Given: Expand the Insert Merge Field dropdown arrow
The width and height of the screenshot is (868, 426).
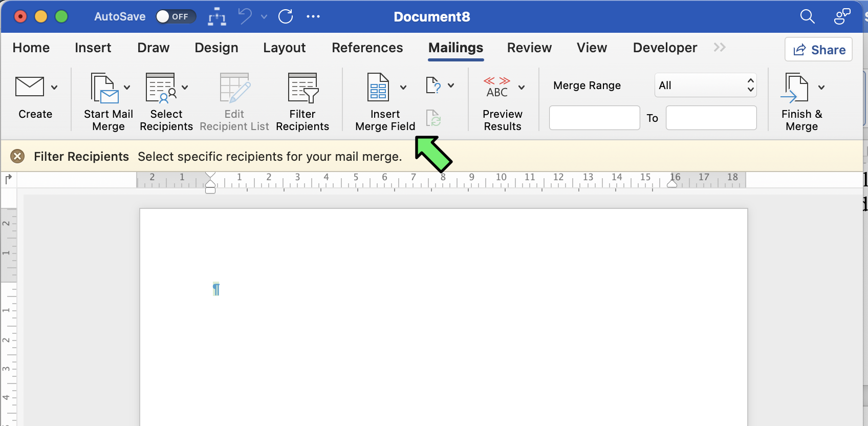Looking at the screenshot, I should pyautogui.click(x=403, y=87).
